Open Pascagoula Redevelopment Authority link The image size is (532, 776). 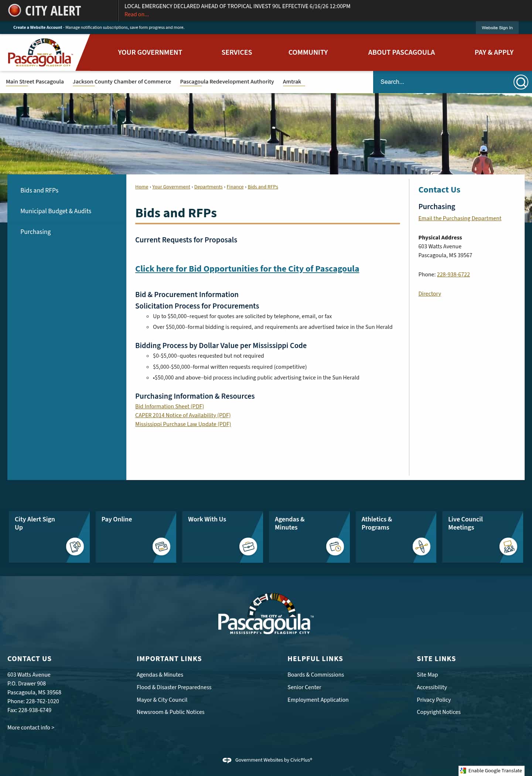tap(227, 82)
